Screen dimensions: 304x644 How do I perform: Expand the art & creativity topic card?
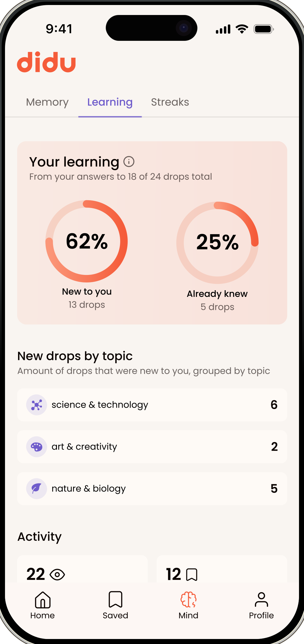(x=152, y=447)
